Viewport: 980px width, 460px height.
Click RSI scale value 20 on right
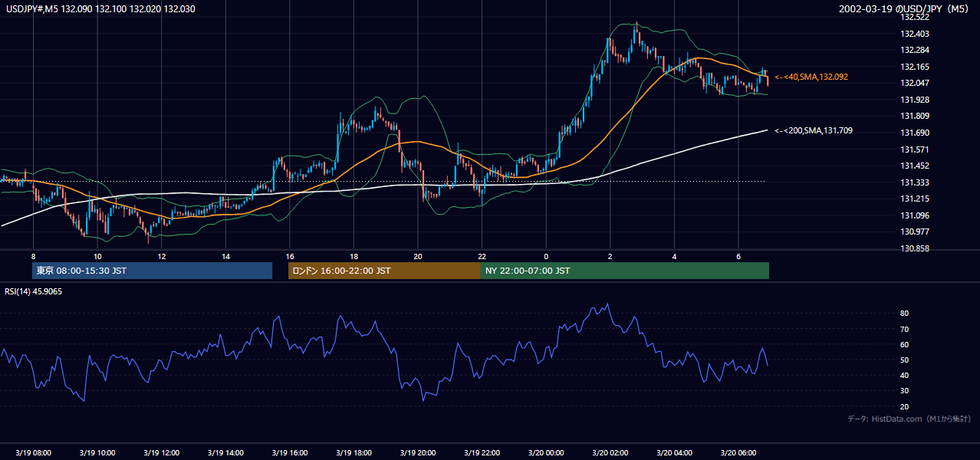click(x=905, y=406)
